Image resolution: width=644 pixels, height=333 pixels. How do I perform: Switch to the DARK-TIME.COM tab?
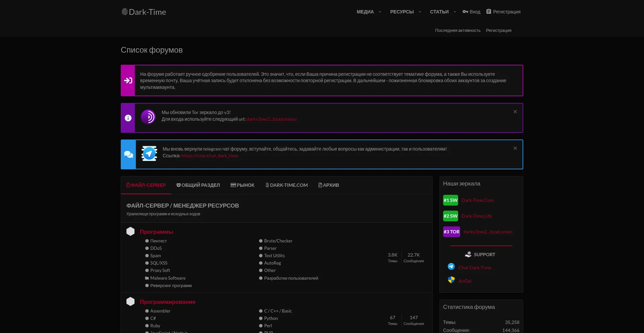(x=286, y=185)
